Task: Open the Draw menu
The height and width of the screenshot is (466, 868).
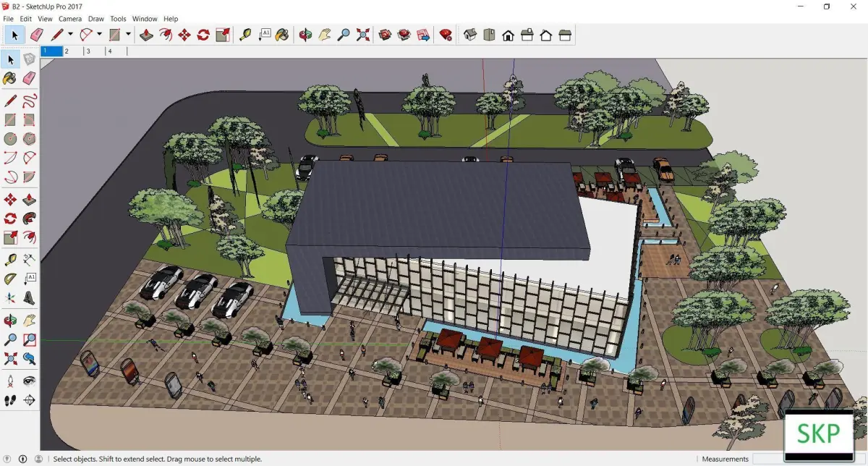Action: [x=96, y=19]
